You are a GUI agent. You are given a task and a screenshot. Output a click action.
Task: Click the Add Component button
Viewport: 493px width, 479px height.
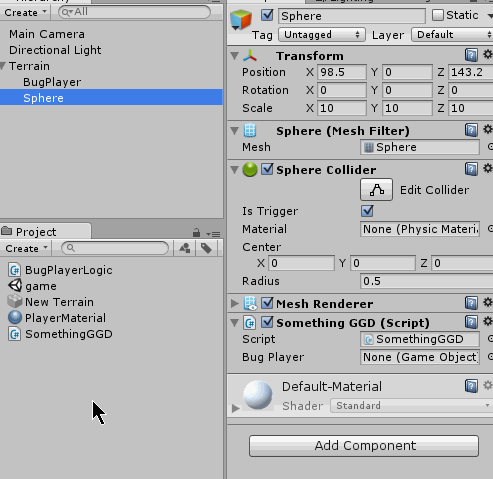tap(364, 446)
